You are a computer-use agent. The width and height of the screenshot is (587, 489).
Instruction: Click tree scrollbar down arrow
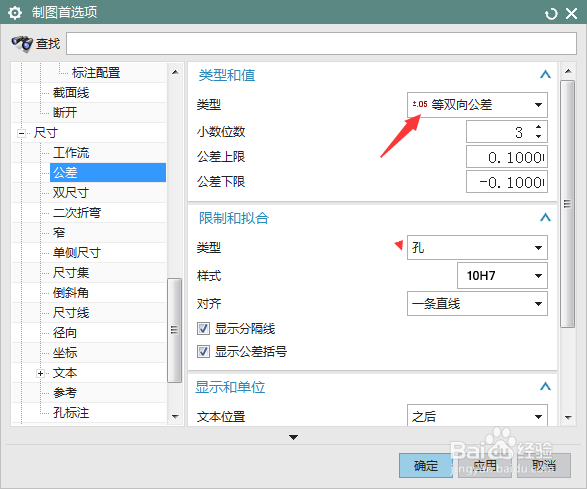175,416
